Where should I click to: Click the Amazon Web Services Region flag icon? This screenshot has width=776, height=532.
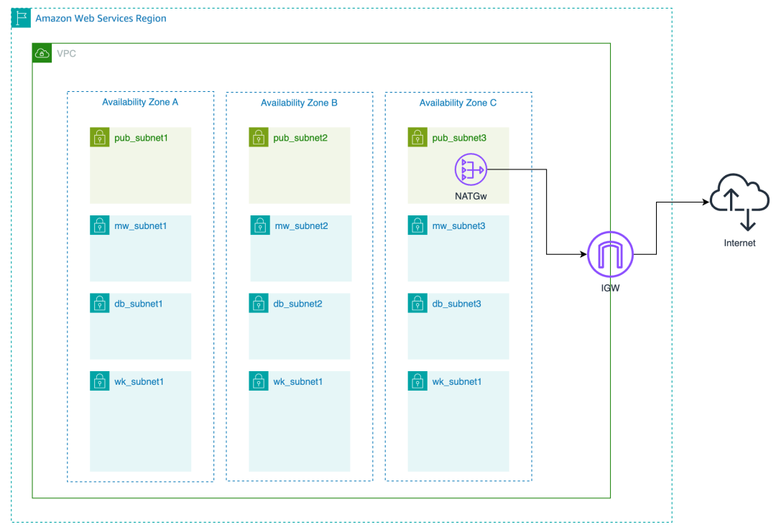tap(22, 18)
